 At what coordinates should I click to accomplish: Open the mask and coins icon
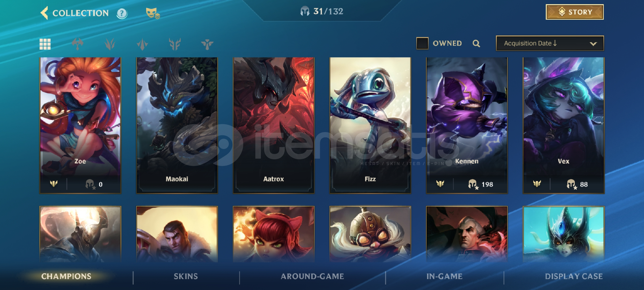153,13
